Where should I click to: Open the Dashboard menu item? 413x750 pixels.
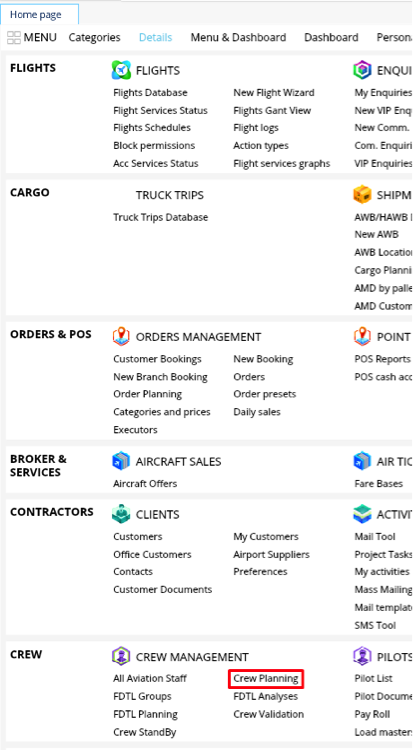[x=331, y=37]
